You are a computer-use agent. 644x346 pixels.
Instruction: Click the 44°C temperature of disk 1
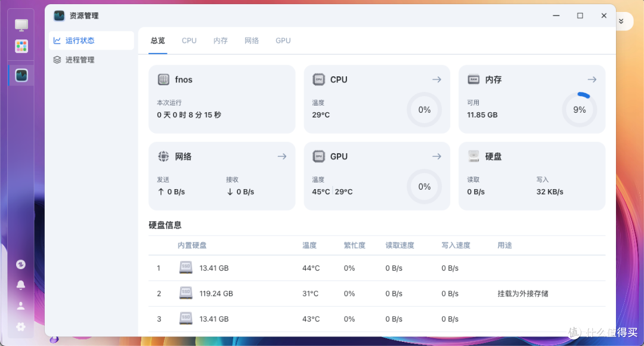(311, 268)
